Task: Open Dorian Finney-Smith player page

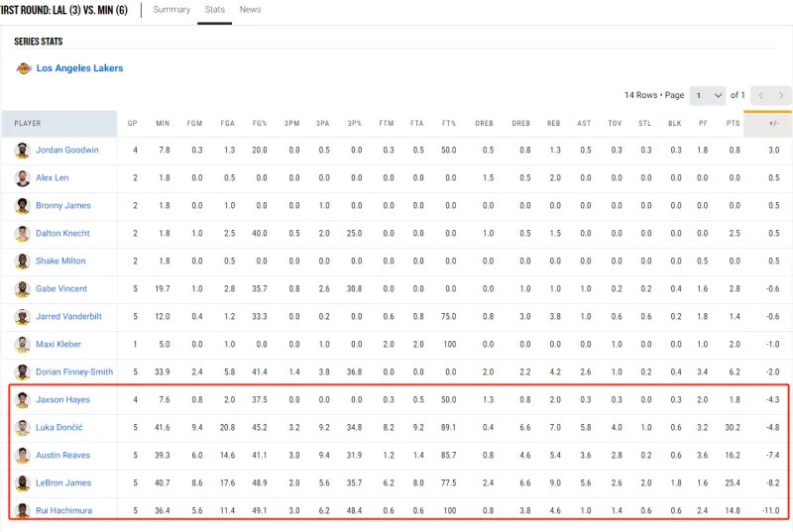Action: (x=74, y=372)
